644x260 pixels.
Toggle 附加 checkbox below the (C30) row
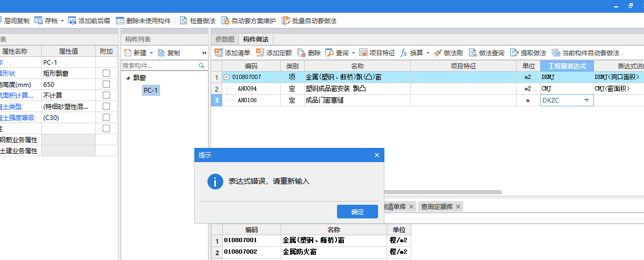(x=106, y=128)
